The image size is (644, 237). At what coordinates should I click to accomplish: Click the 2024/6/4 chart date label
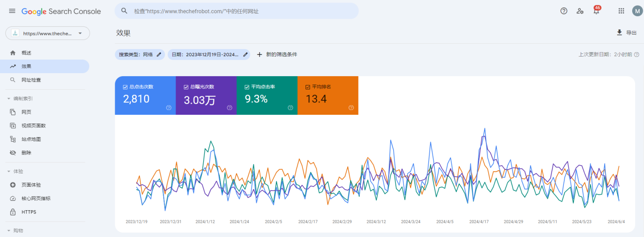616,222
